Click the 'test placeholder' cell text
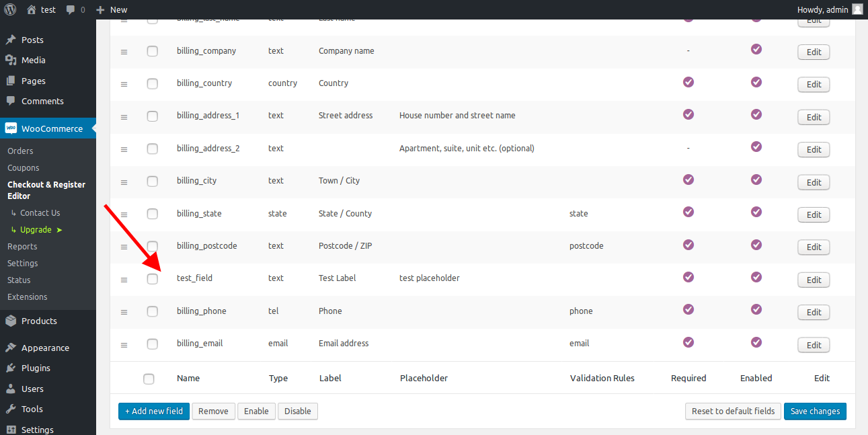This screenshot has height=435, width=868. 430,278
